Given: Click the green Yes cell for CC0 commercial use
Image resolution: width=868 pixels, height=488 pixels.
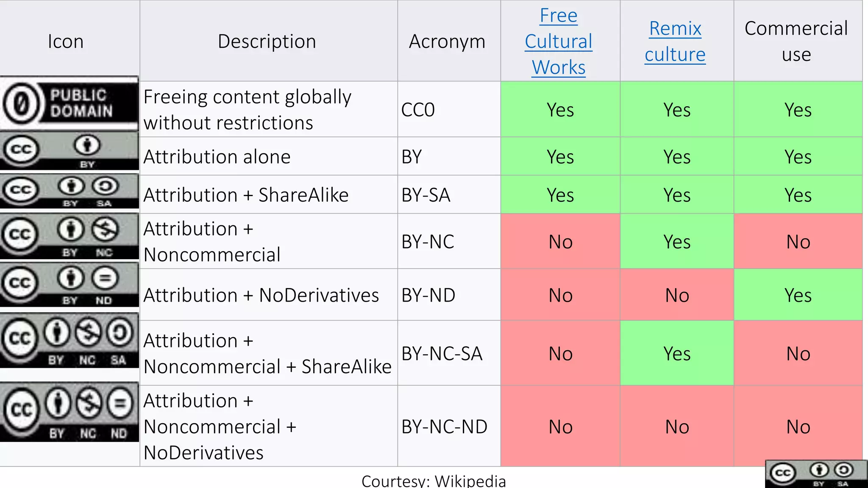Looking at the screenshot, I should point(798,110).
